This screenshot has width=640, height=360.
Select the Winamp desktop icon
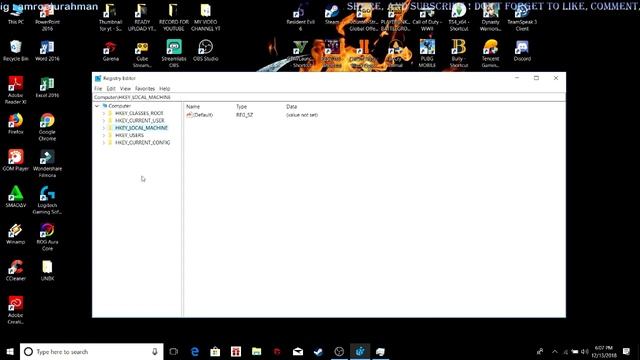(x=16, y=234)
